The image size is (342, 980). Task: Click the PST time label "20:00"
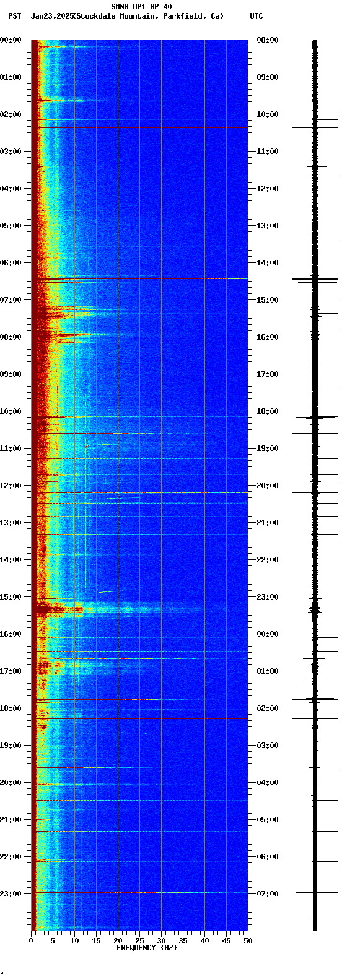pyautogui.click(x=11, y=782)
